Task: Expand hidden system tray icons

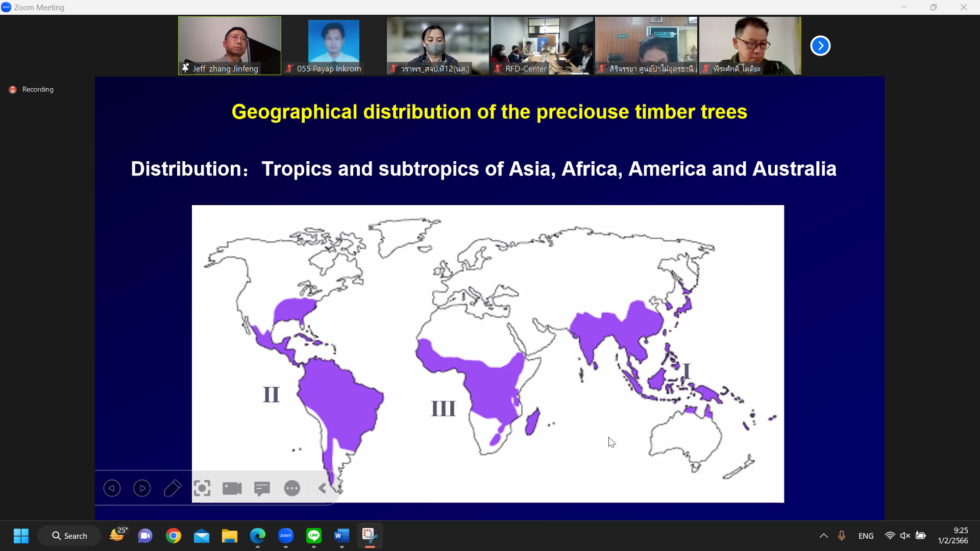Action: point(823,536)
